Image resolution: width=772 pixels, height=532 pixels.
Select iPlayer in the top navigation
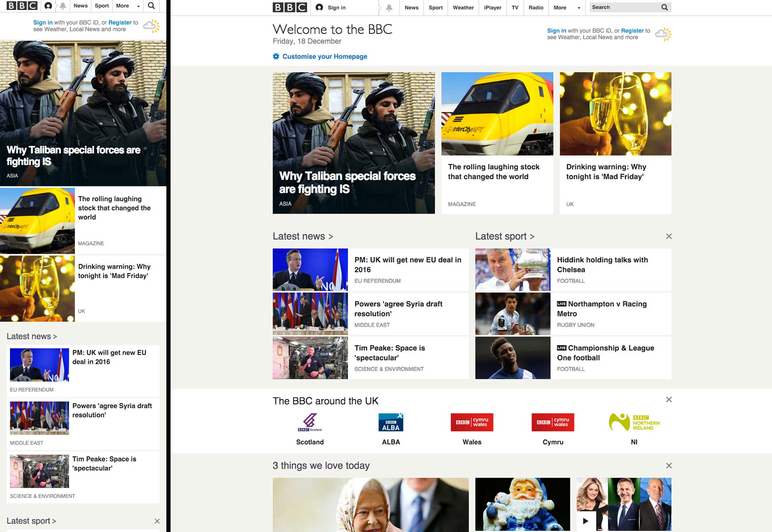click(x=492, y=7)
